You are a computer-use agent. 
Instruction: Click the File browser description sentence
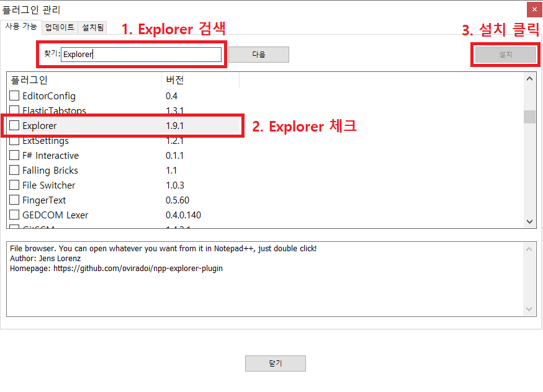(x=163, y=249)
